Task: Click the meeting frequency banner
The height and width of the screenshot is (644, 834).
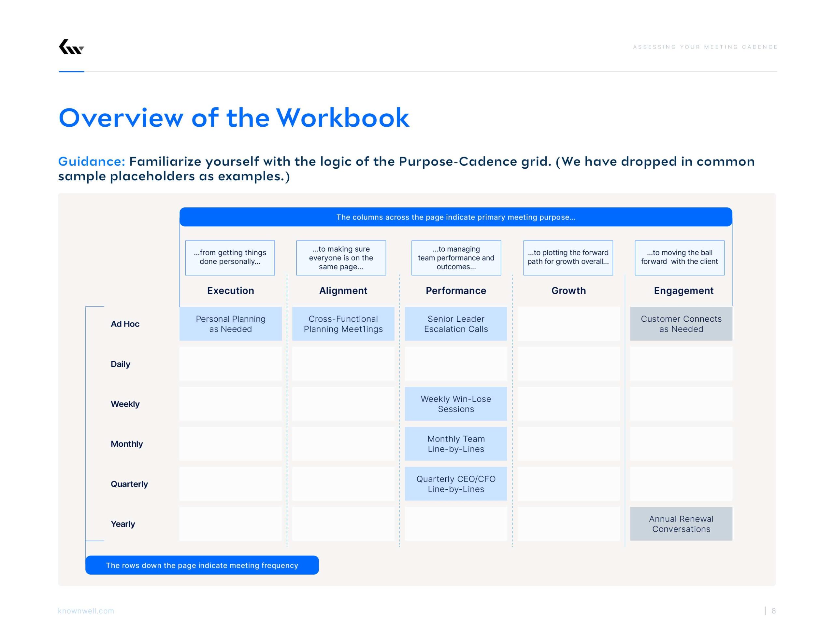Action: point(202,566)
